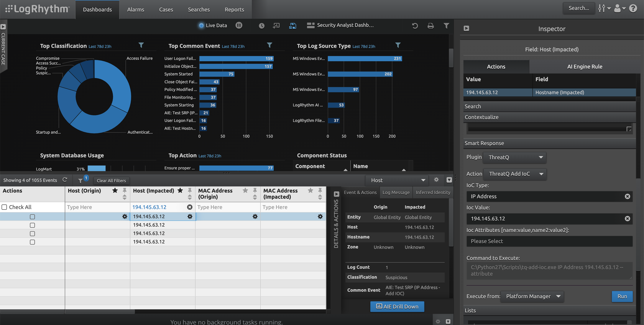This screenshot has height=325, width=644.
Task: Save the dashboard layout icon
Action: tap(292, 25)
